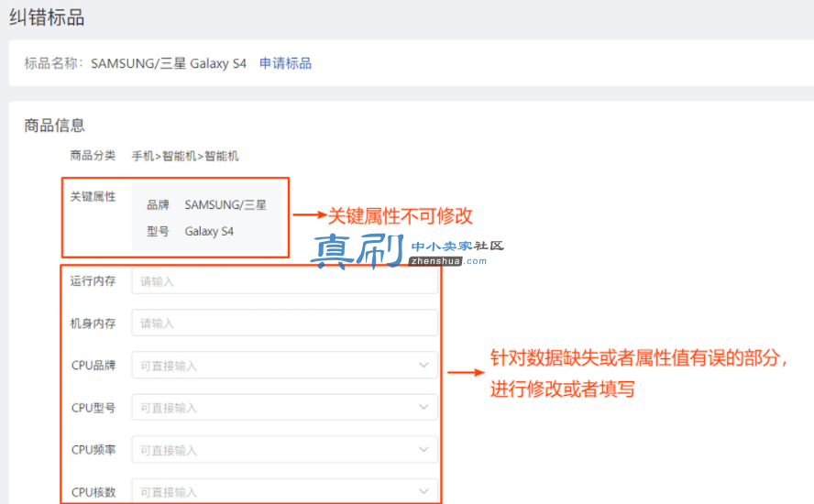Click the 商品信息 section heading

click(54, 126)
